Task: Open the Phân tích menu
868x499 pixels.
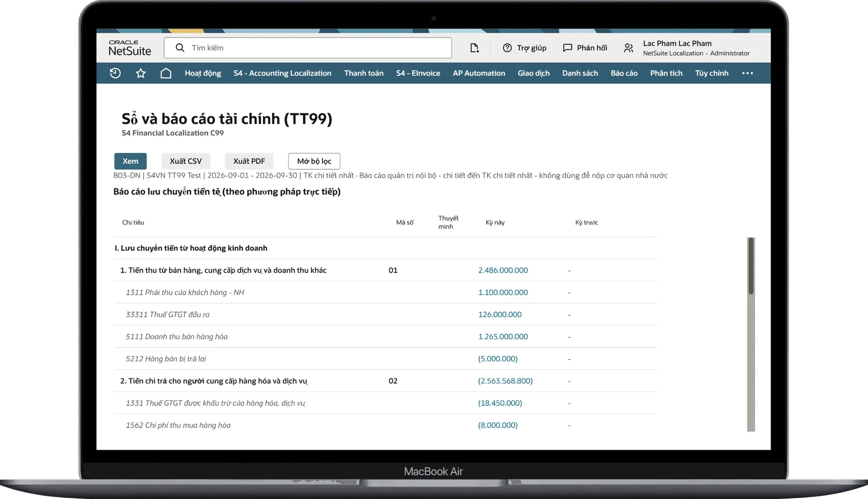Action: (666, 73)
